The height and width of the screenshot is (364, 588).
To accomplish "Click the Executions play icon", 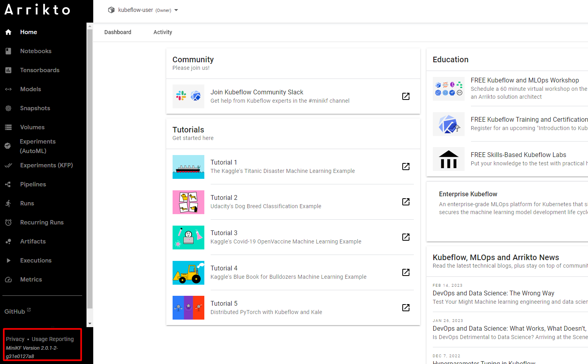I will tap(8, 261).
